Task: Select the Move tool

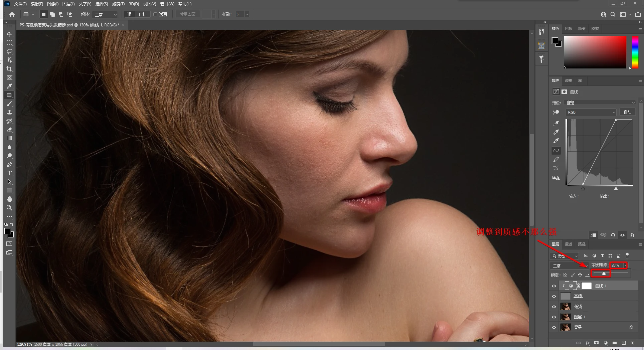Action: click(x=9, y=34)
